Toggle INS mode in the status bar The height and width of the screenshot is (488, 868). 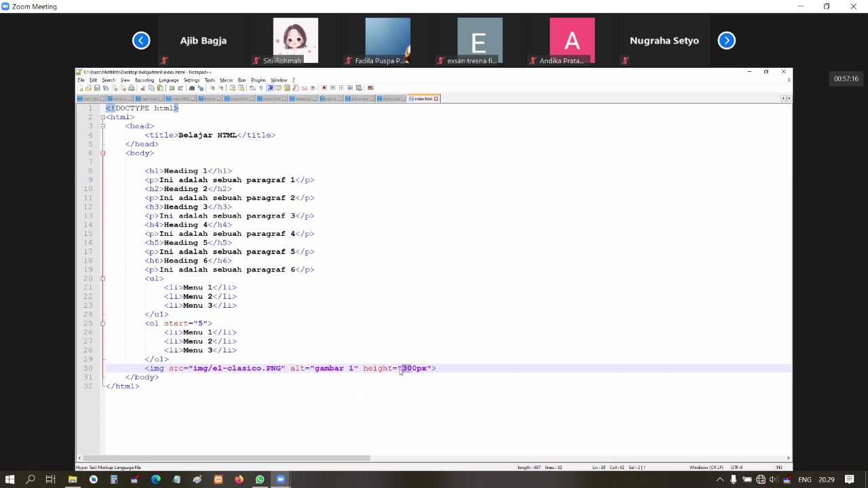(x=779, y=467)
